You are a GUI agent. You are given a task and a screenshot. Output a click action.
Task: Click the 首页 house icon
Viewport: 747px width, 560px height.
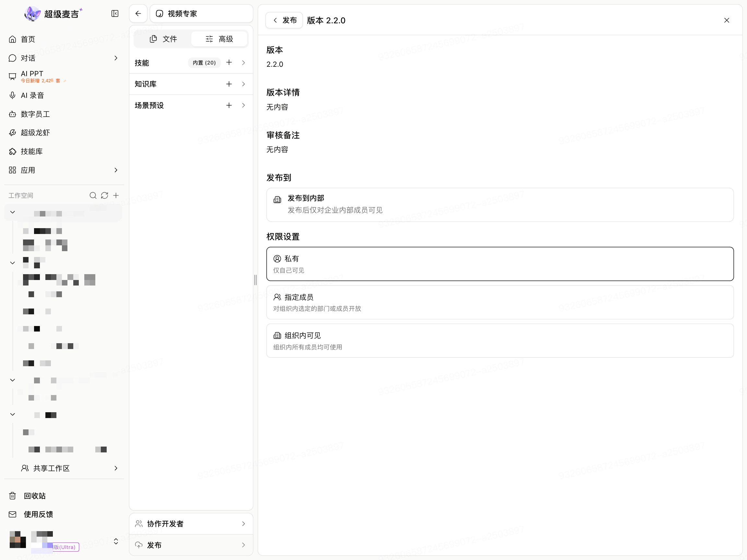13,39
